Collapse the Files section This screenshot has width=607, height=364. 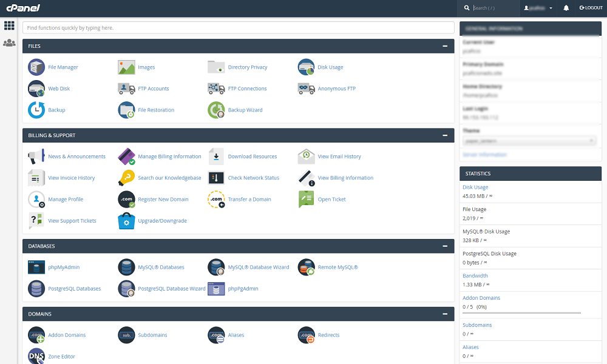tap(445, 46)
